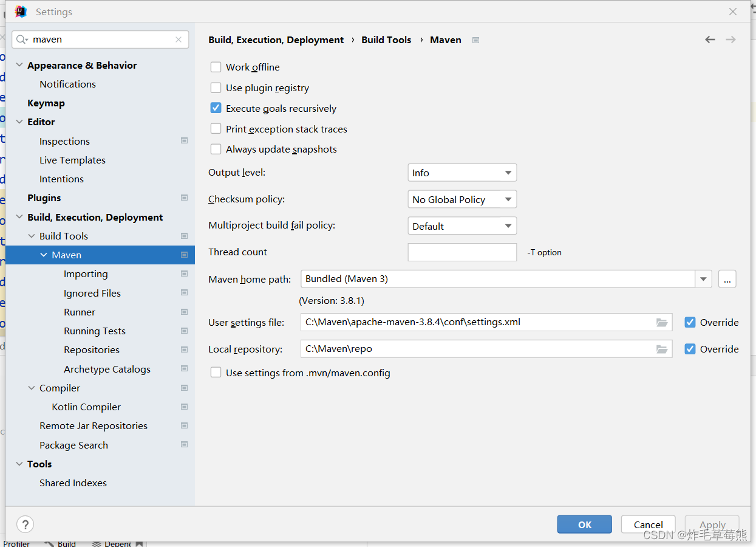Close the Settings dialog
This screenshot has height=547, width=756.
point(733,12)
